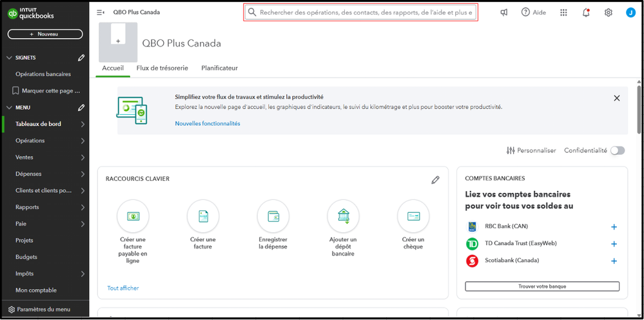Click the COMPTES BANCAIRES heading
This screenshot has width=644, height=320.
(x=495, y=179)
